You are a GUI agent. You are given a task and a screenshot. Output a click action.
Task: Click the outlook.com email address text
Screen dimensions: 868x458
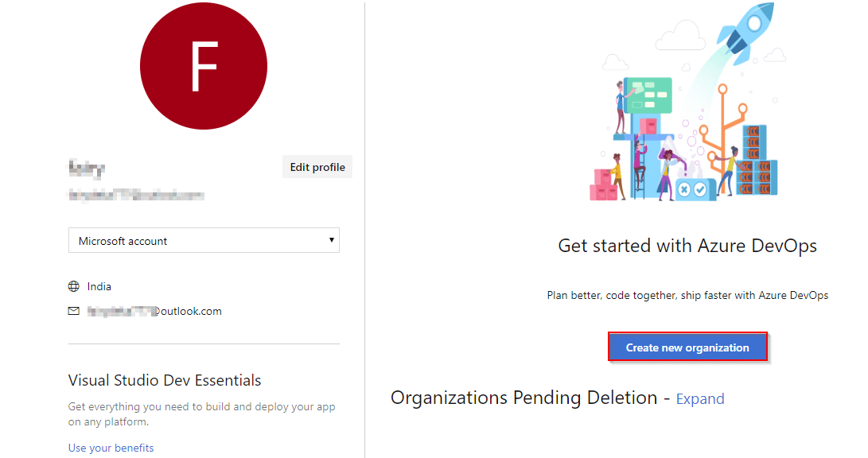(x=154, y=312)
